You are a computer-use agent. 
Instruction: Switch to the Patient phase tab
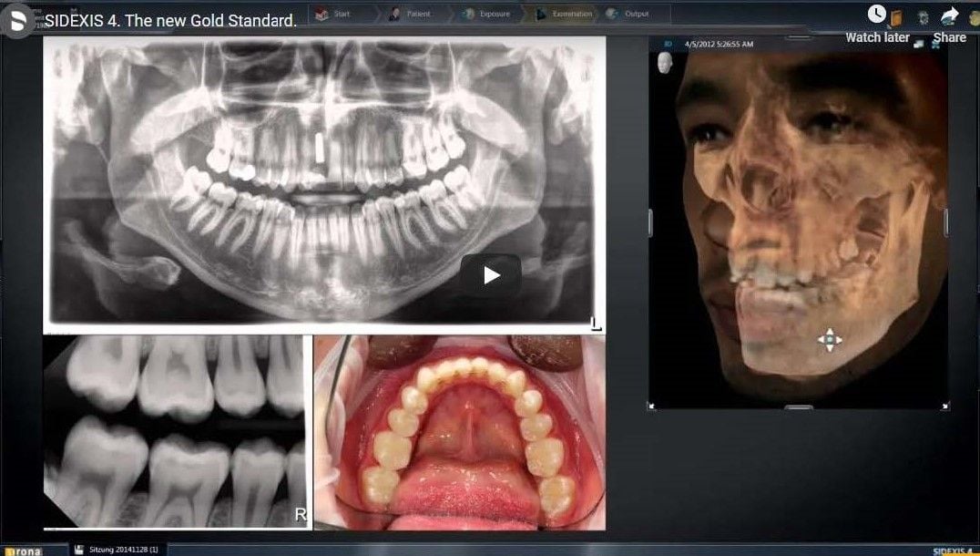417,15
